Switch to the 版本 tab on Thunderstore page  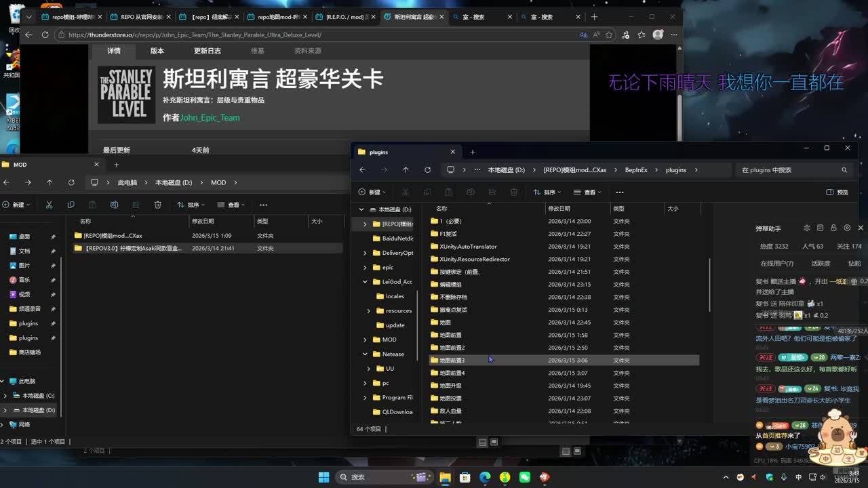157,51
